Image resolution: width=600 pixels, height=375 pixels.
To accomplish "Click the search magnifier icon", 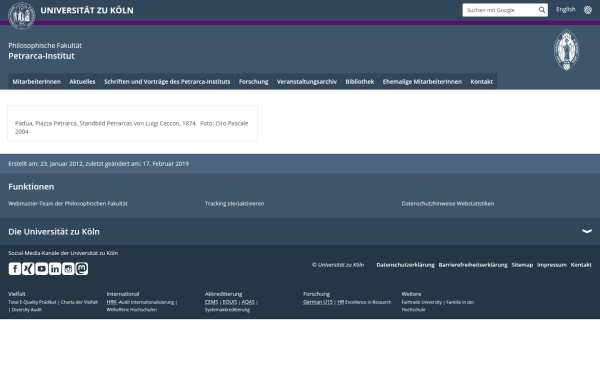I will [x=542, y=10].
